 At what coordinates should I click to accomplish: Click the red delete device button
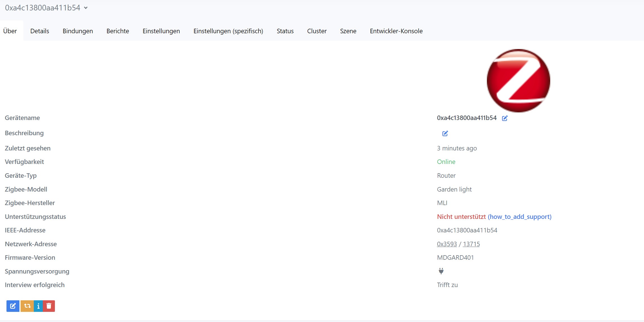coord(49,306)
